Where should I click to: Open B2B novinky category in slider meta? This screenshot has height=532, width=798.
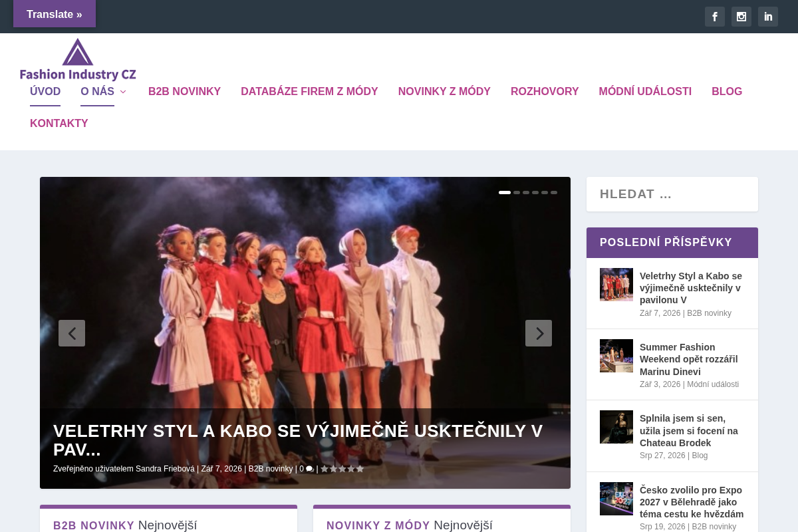[x=271, y=469]
